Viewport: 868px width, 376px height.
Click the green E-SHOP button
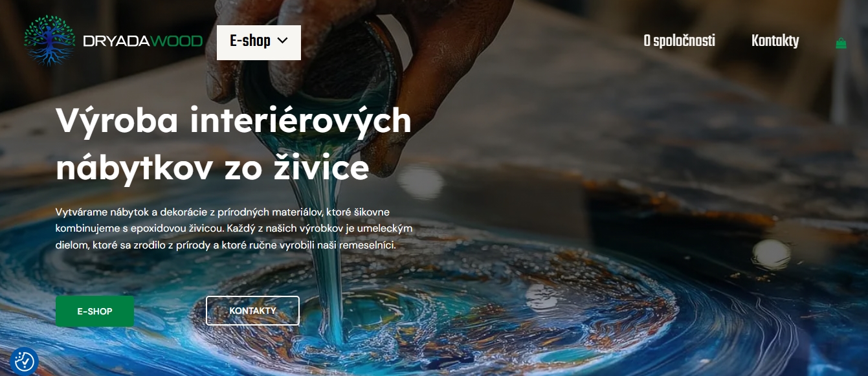(x=95, y=311)
